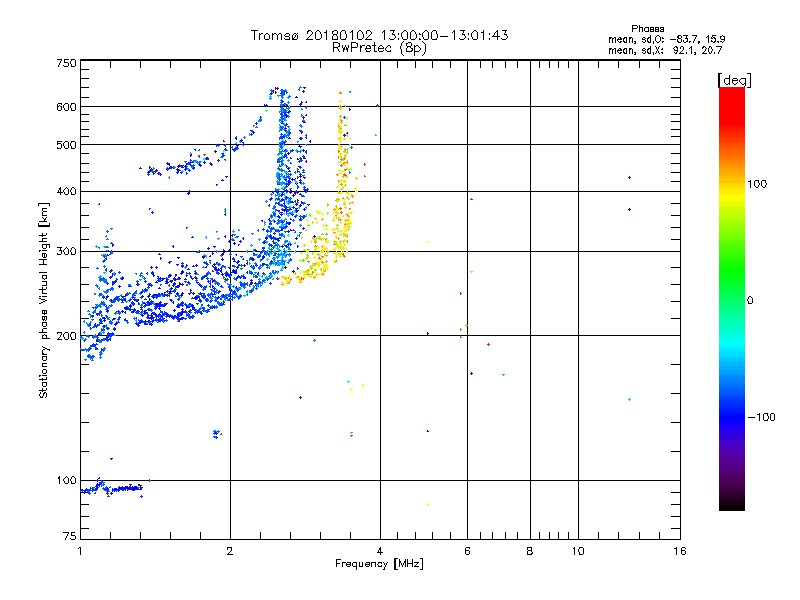
Task: Click the colorbar '100' degree tick label
Action: pyautogui.click(x=757, y=184)
